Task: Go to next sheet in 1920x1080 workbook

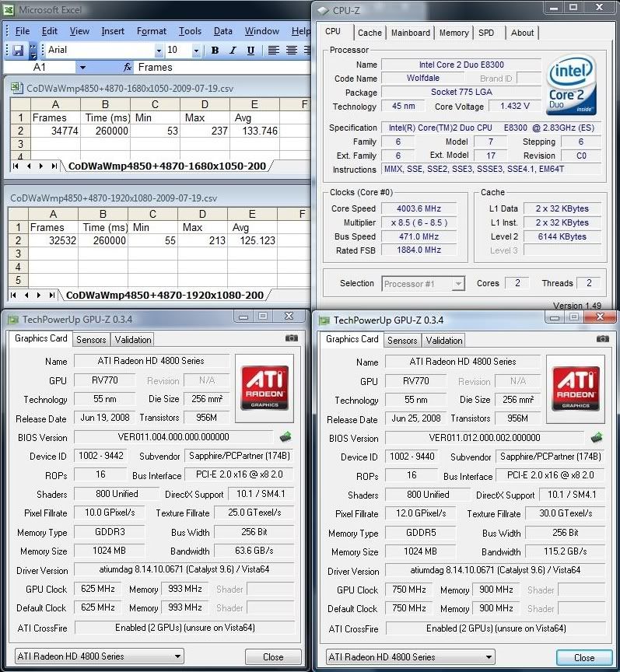Action: 39,295
